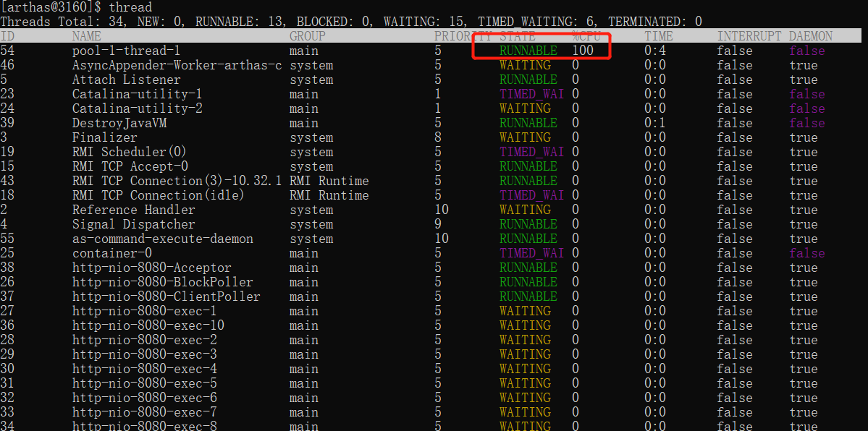Click http-nio-8080-exec-3 thread name
Screen dimensions: 868x431
145,354
